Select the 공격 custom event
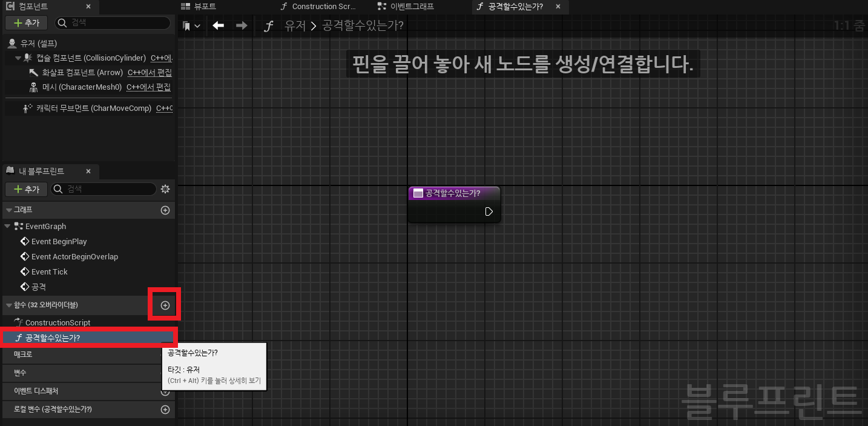This screenshot has width=868, height=426. 39,287
